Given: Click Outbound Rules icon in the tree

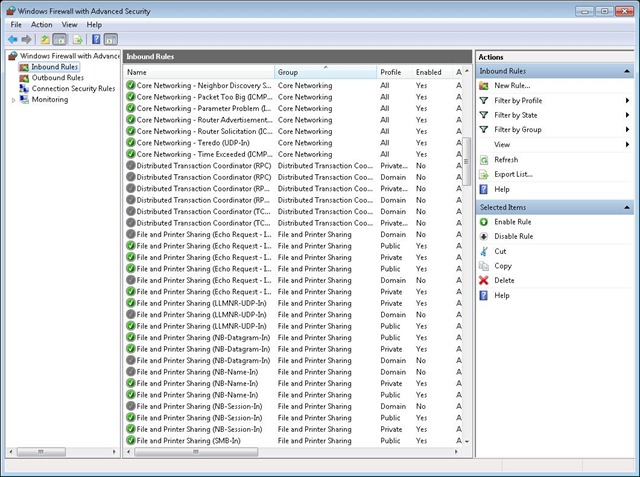Looking at the screenshot, I should pyautogui.click(x=24, y=78).
